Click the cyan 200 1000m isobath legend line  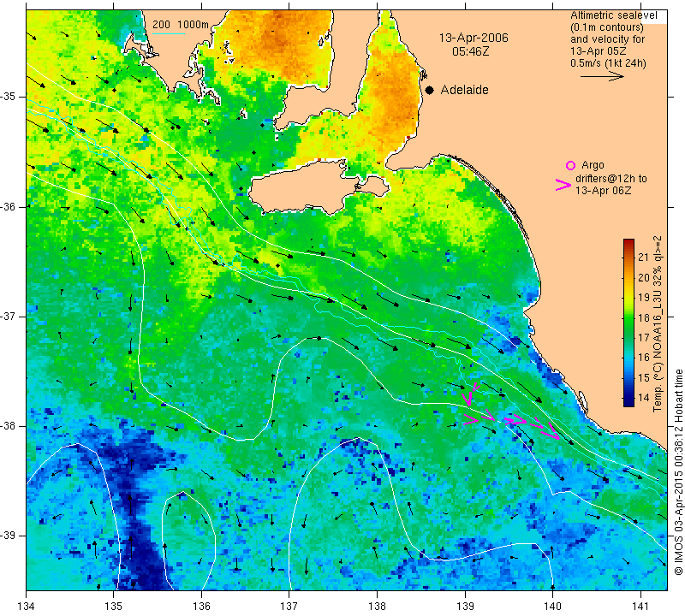(x=169, y=33)
